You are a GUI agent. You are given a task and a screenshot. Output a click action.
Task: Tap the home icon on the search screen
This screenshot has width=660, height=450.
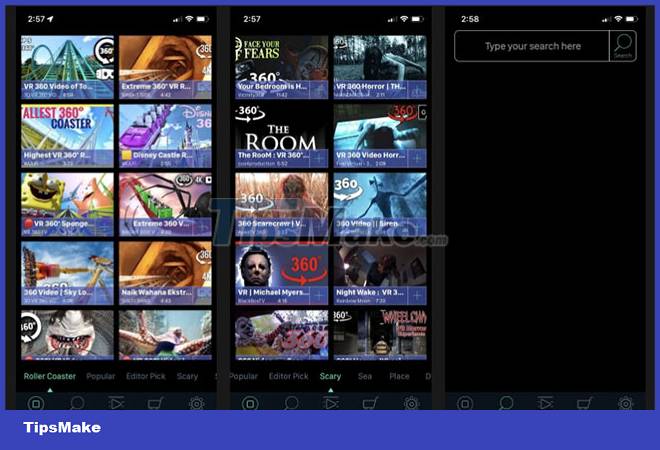pyautogui.click(x=465, y=404)
